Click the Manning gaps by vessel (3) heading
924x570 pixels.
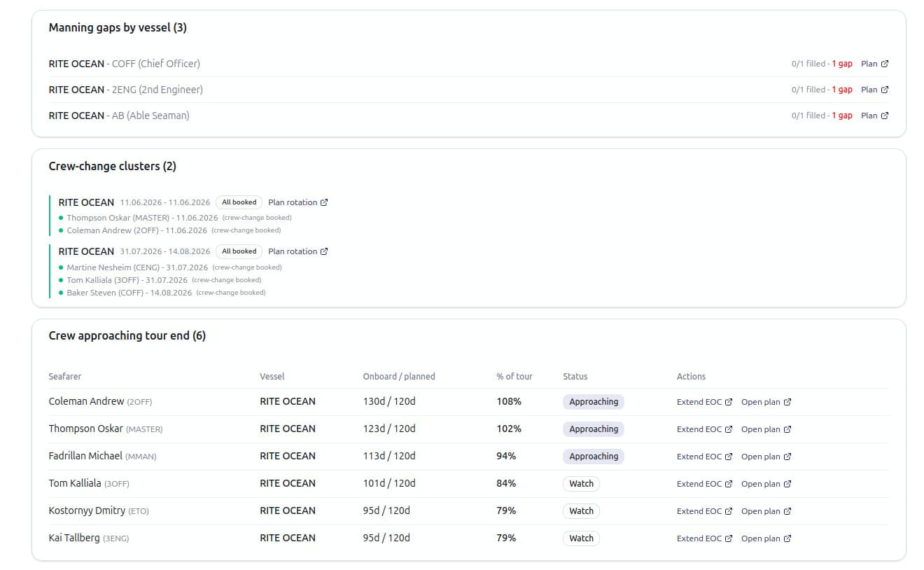(x=118, y=28)
